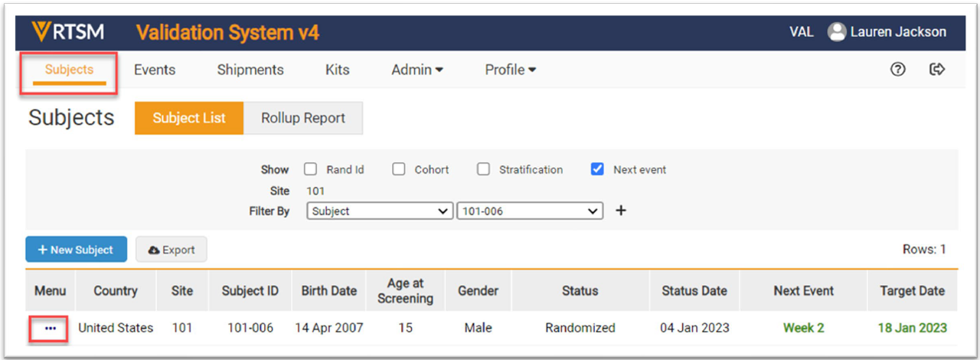Click the RTSM logo

coord(67,32)
